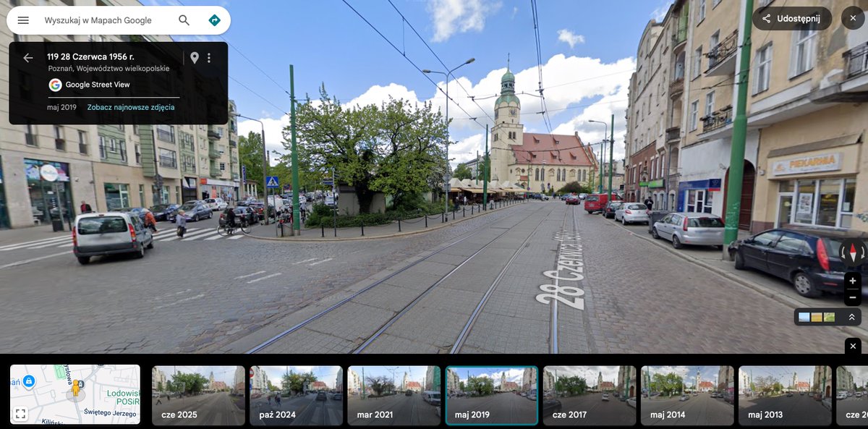
Task: Click the 'maj 2019' capture date text
Action: [61, 107]
